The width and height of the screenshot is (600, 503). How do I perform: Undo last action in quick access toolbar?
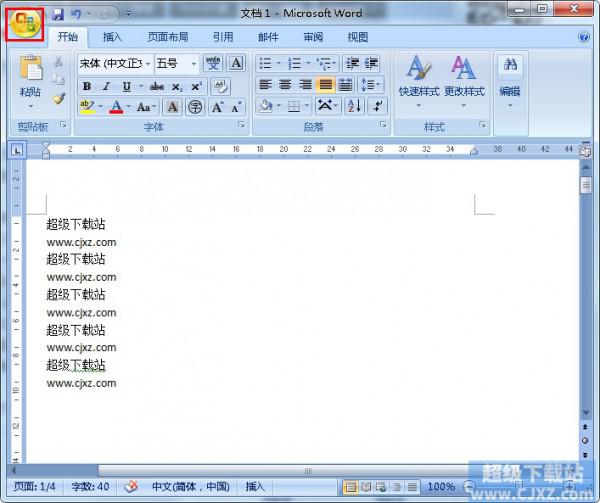(x=76, y=14)
